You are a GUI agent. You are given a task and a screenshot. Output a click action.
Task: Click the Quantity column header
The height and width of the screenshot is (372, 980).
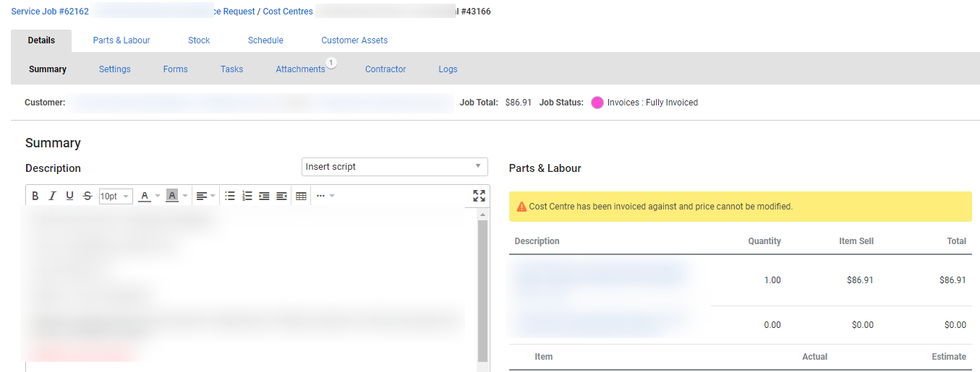click(764, 241)
